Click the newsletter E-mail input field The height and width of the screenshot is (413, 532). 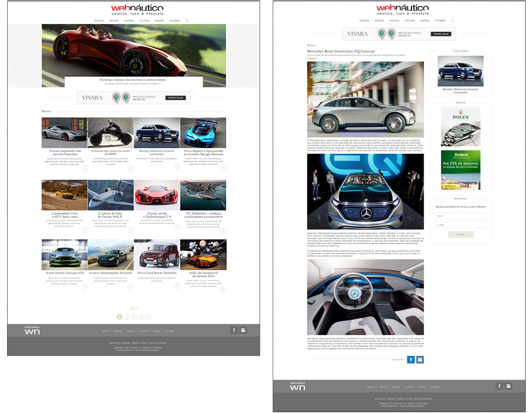tap(461, 225)
